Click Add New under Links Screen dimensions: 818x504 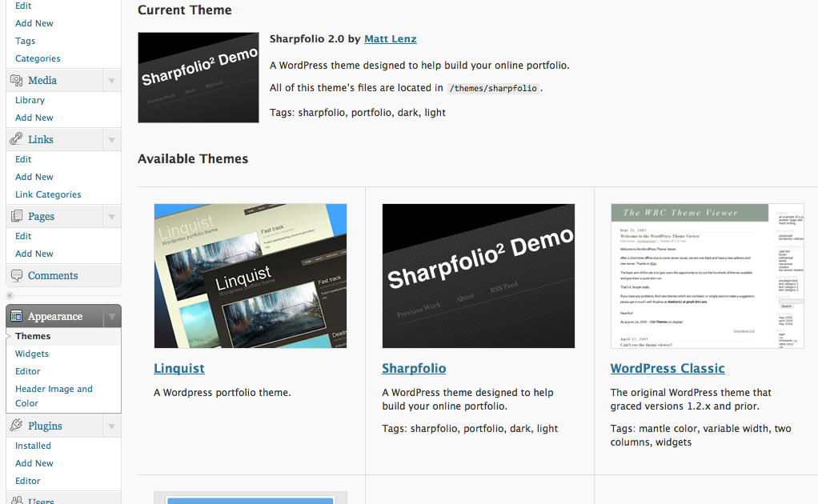pos(34,177)
